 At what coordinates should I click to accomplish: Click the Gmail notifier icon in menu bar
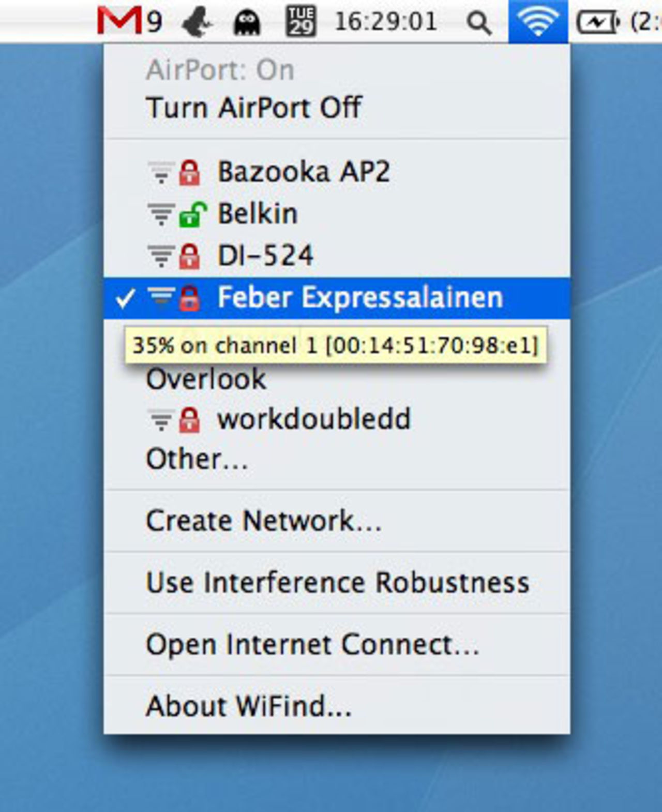tap(119, 22)
